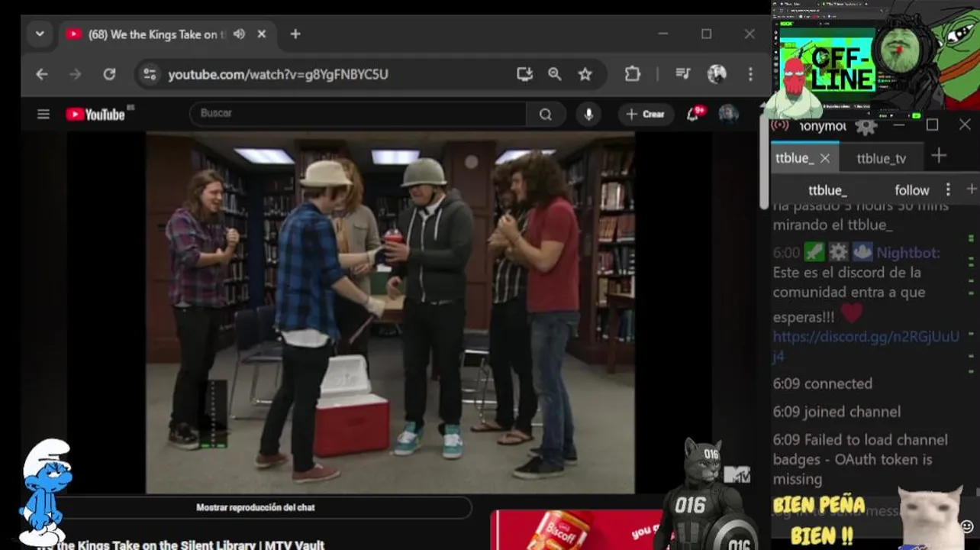The width and height of the screenshot is (980, 550).
Task: Click the Crear button
Action: 646,115
